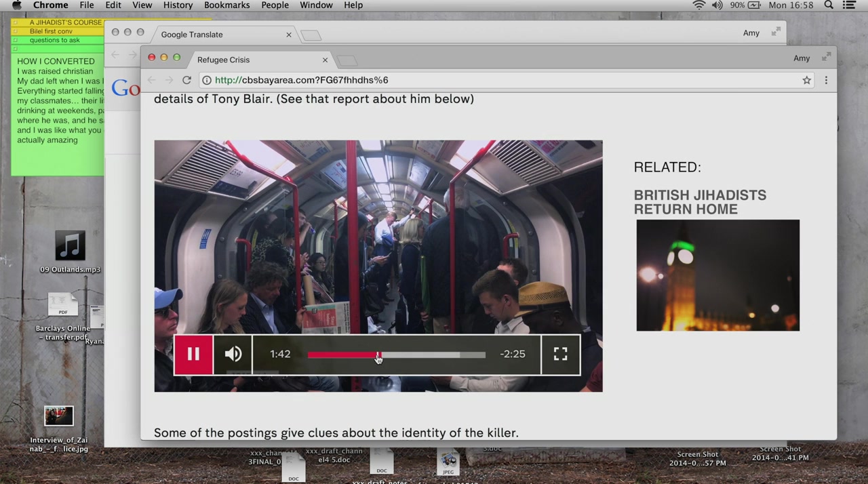This screenshot has width=868, height=484.
Task: Open the Big Ben related video thumbnail
Action: click(717, 275)
